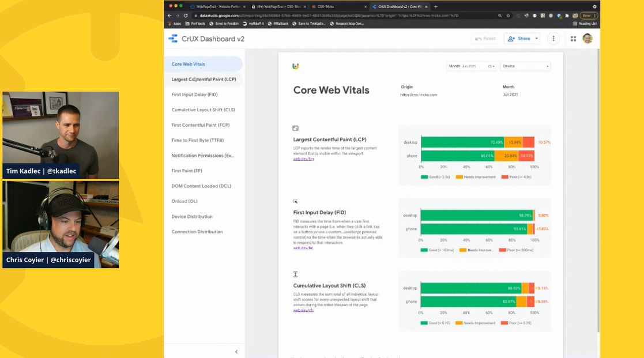The height and width of the screenshot is (358, 644).
Task: Open the Google apps grid icon
Action: pos(573,39)
